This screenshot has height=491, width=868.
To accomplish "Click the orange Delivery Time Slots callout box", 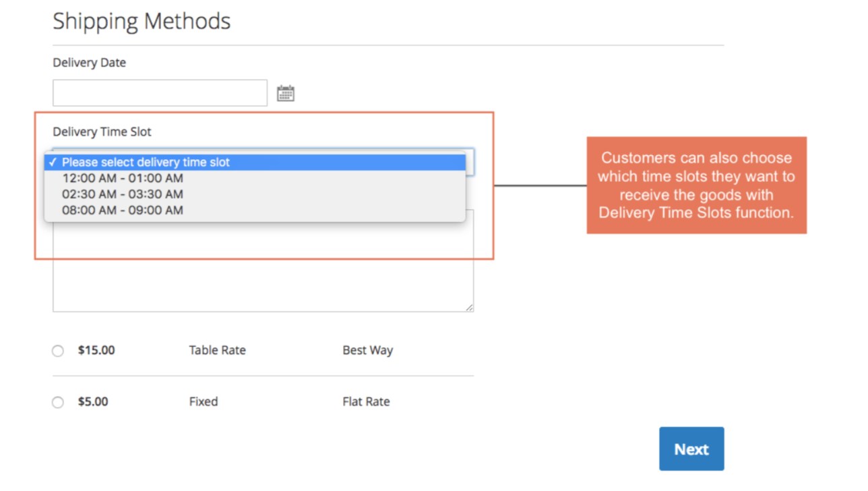I will 696,185.
